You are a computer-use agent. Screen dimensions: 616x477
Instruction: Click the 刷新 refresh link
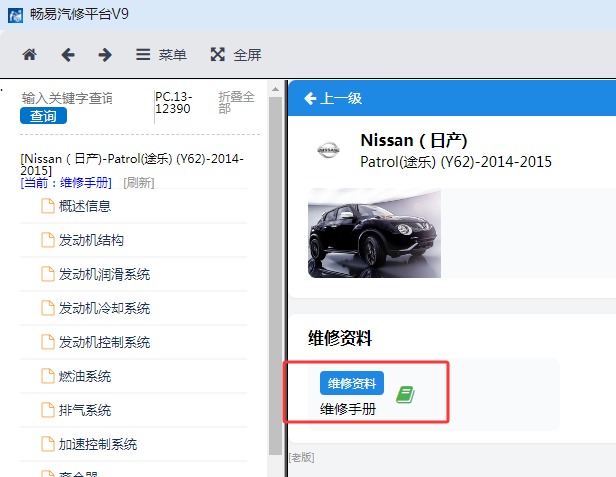tap(139, 183)
